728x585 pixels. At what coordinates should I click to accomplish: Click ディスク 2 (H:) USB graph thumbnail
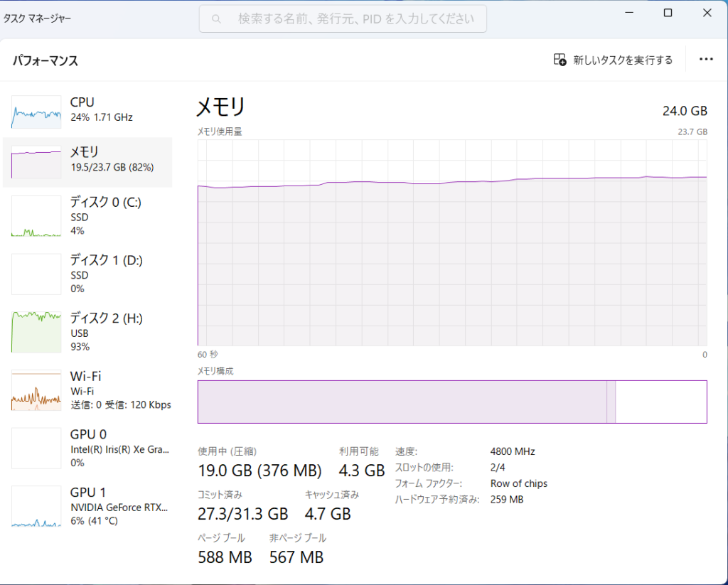pyautogui.click(x=36, y=332)
